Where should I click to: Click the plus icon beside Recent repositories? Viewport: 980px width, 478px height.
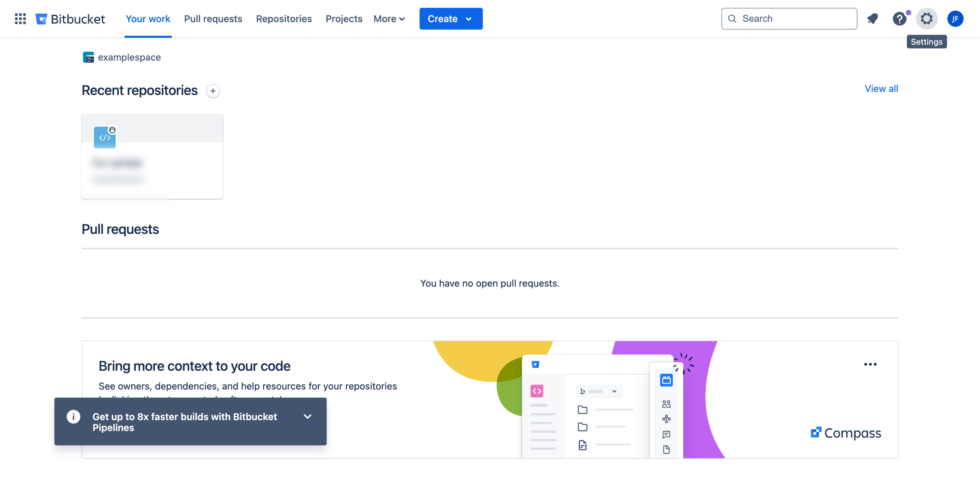pos(213,91)
